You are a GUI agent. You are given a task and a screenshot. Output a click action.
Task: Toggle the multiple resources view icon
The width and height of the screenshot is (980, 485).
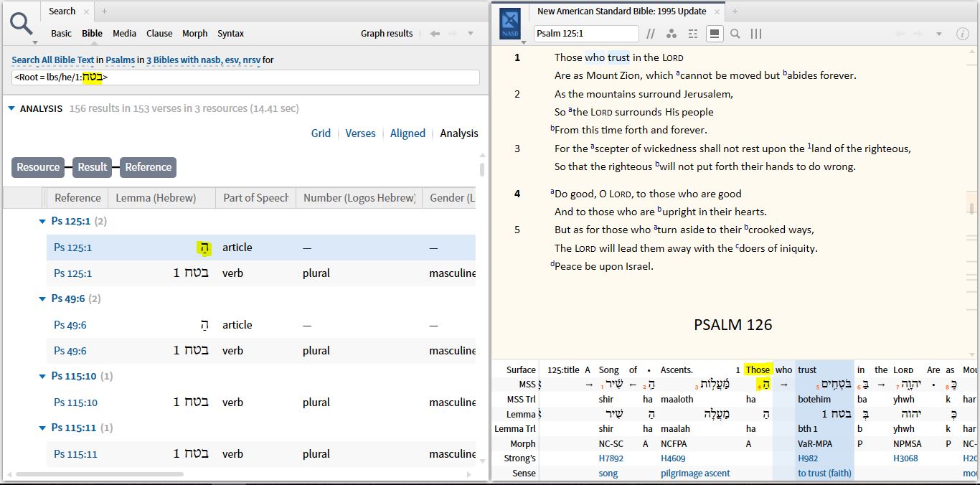click(692, 34)
